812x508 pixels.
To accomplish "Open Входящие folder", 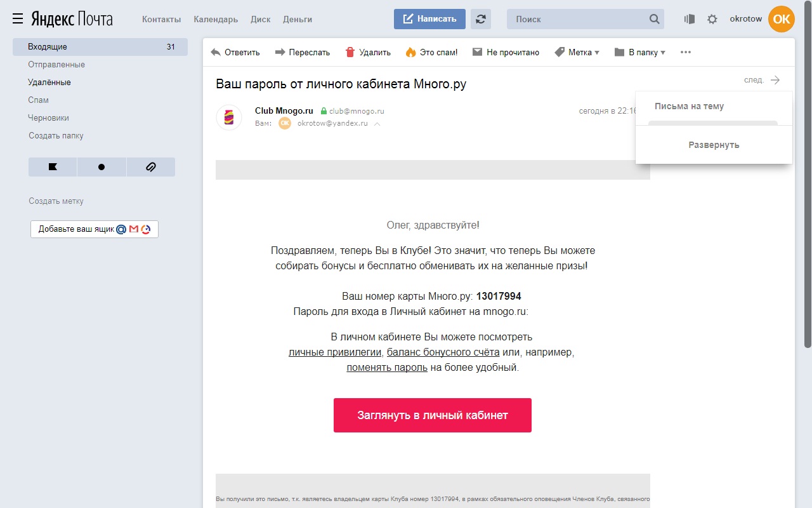I will [x=100, y=47].
